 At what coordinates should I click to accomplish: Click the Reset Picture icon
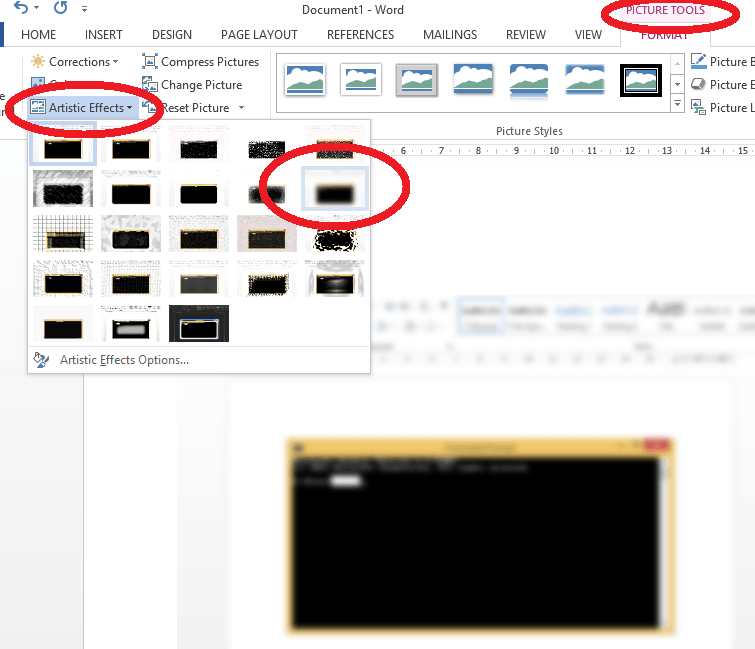(150, 108)
